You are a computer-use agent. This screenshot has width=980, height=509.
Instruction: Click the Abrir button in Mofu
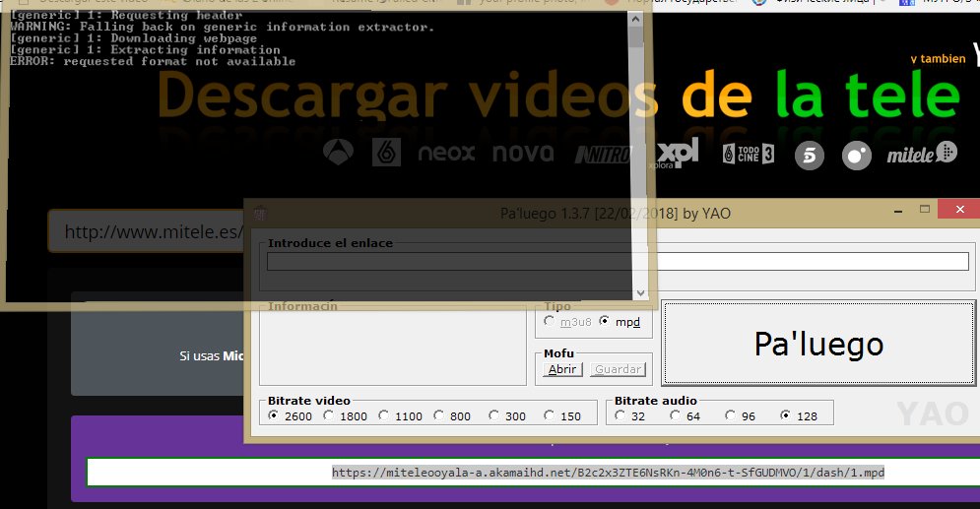pos(562,369)
